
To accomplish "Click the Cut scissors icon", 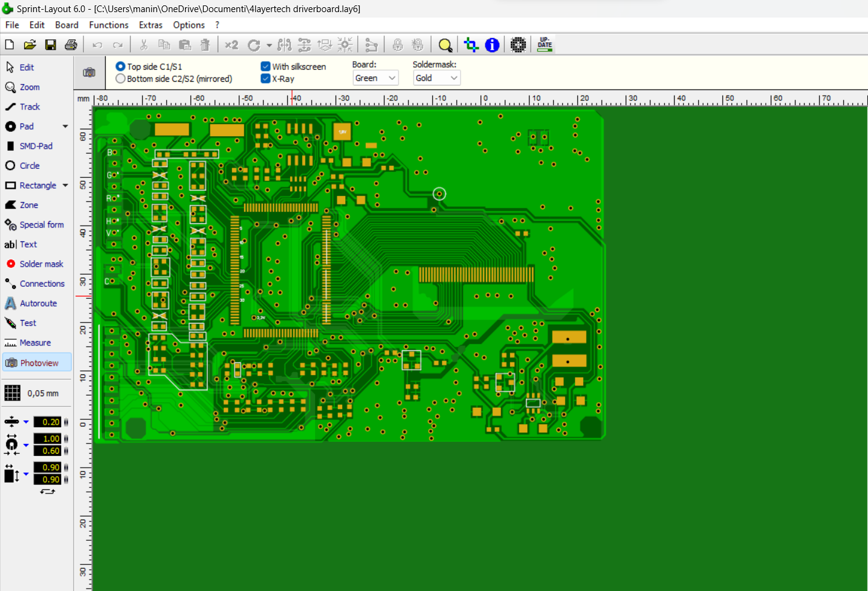I will [x=144, y=45].
